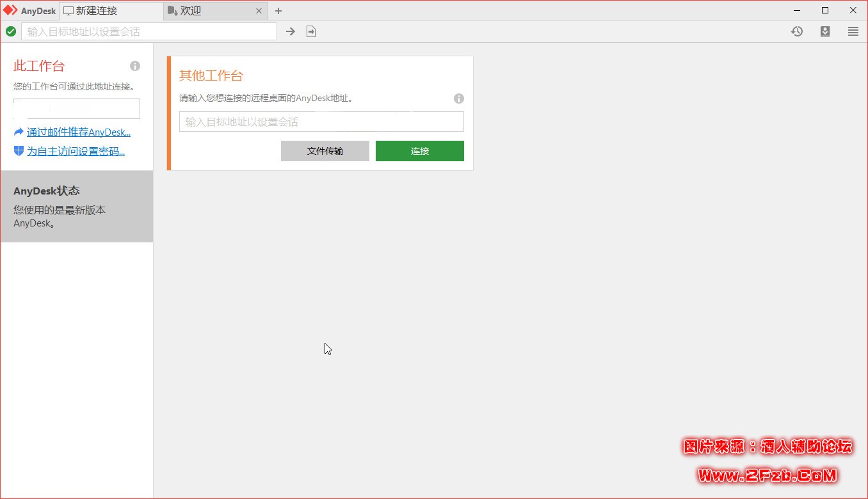Open the hamburger main menu
Viewport: 868px width, 499px height.
(853, 31)
